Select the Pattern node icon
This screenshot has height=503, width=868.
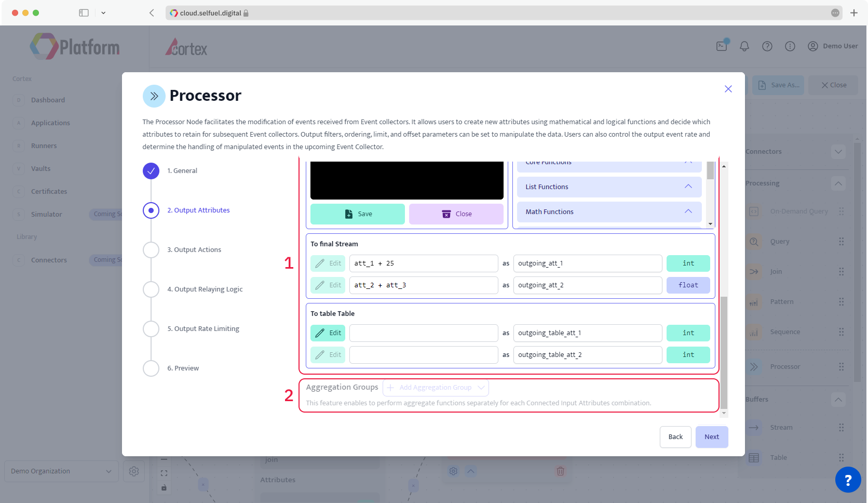tap(754, 302)
